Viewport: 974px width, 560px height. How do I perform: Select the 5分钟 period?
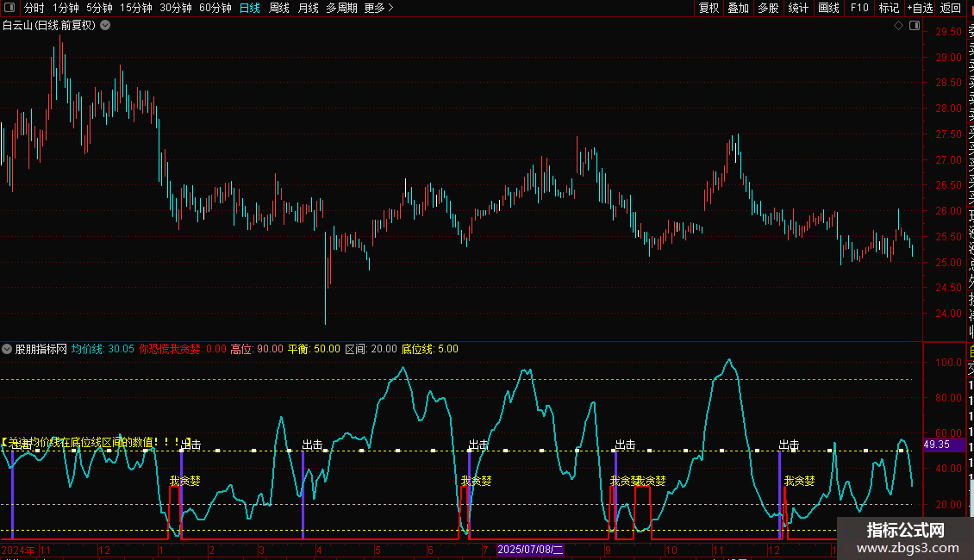(x=99, y=8)
